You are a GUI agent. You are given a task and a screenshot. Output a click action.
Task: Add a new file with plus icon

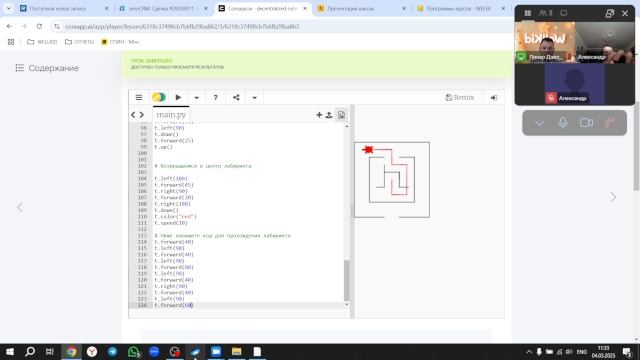click(319, 115)
